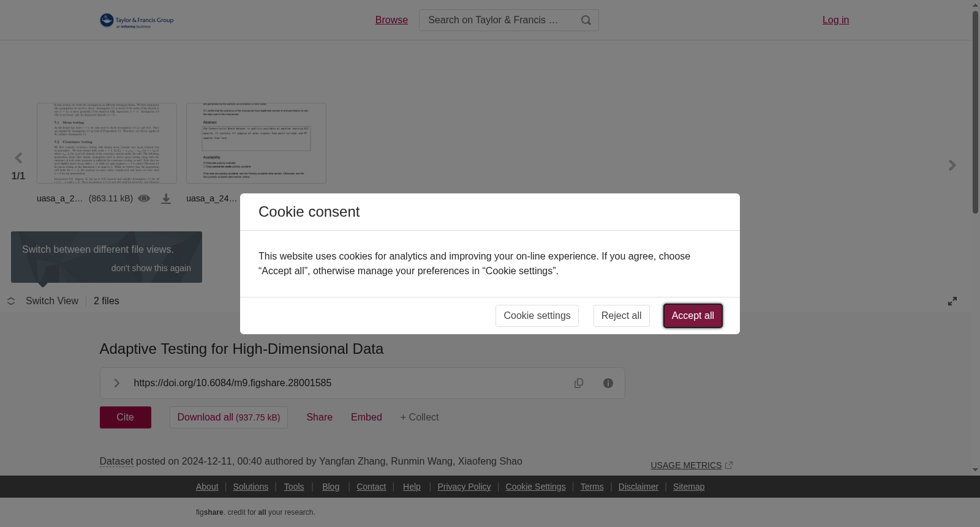Click Switch View label

(52, 301)
